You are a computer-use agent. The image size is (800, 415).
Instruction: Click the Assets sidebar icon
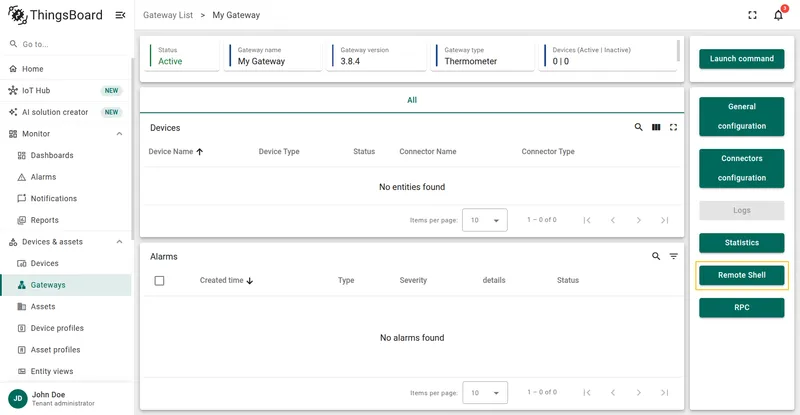(x=21, y=306)
